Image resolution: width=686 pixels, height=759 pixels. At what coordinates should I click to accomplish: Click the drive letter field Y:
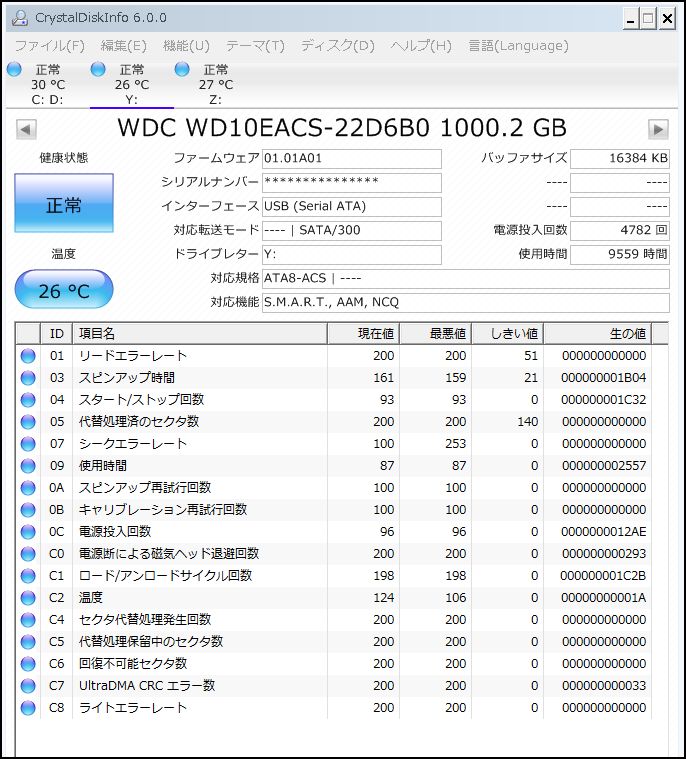(x=352, y=255)
